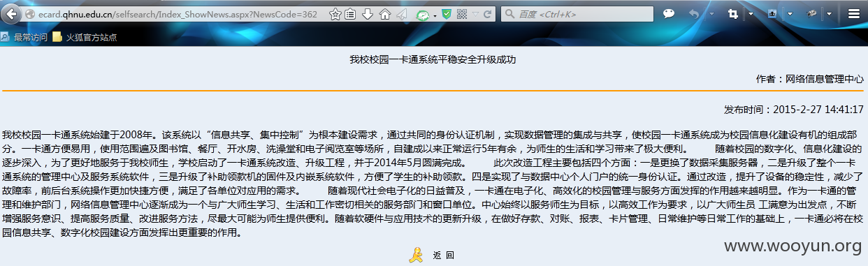This screenshot has width=868, height=266.
Task: Open the bookmarks list icon
Action: [350, 14]
